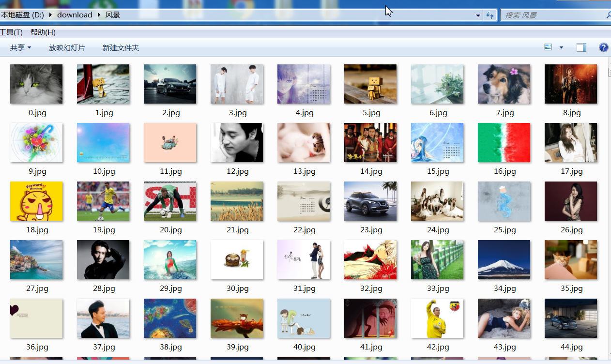Screen dimensions: 611x364
Task: Select the 16.jpg green red flag thumbnail
Action: (x=504, y=143)
